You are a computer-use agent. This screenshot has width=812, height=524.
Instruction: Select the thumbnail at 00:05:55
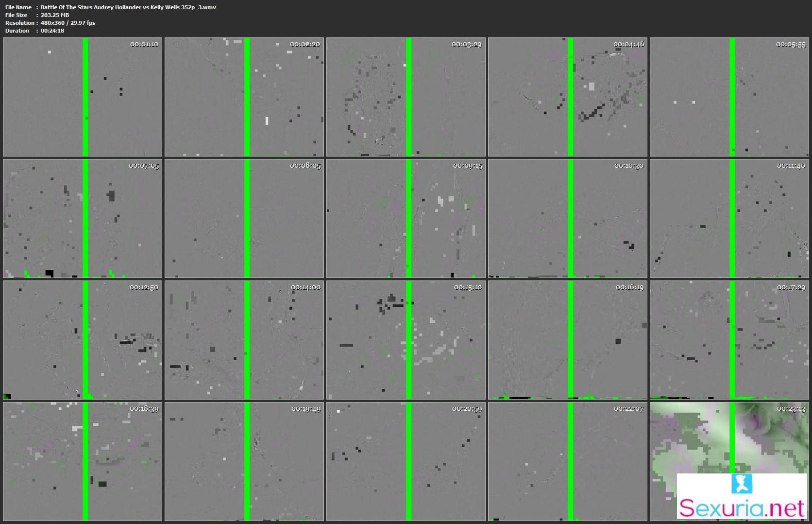[729, 97]
